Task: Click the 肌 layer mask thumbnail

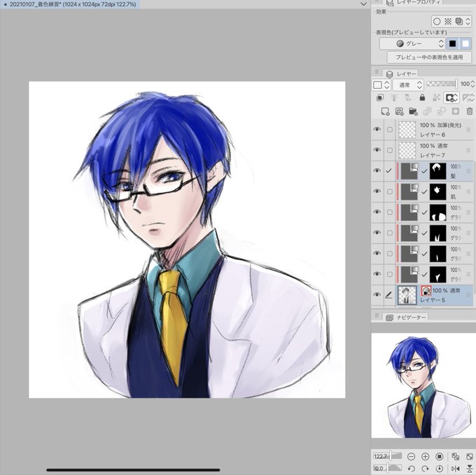Action: point(438,192)
